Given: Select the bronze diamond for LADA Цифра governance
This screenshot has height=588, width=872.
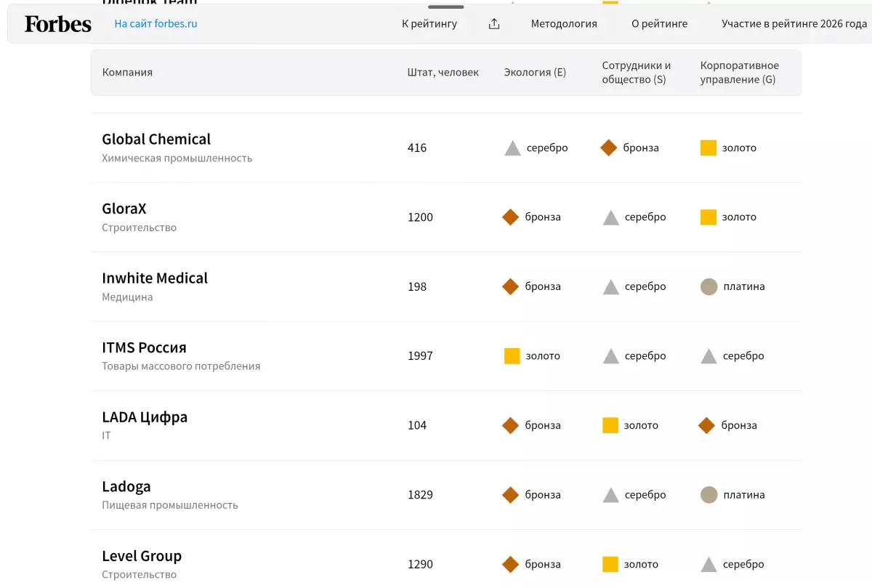Looking at the screenshot, I should click(706, 425).
